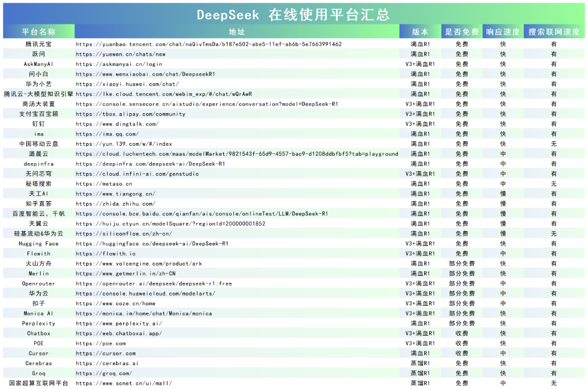Viewport: 588px width, 389px height.
Task: Click the 搜索联网速度 column header
Action: pyautogui.click(x=554, y=32)
